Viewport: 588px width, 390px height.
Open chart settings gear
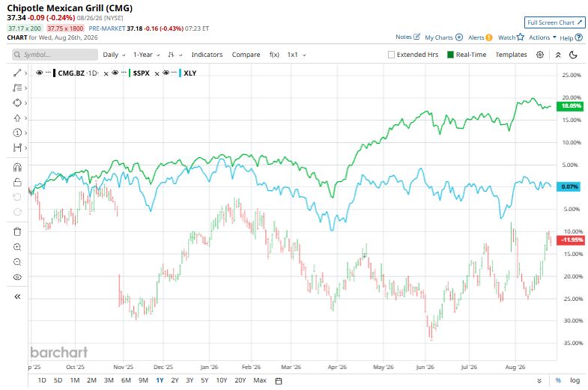pos(540,55)
